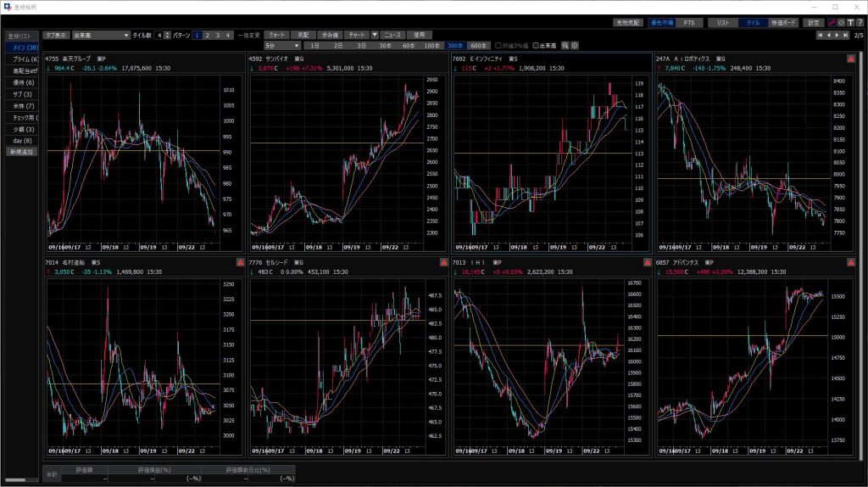Viewport: 868px width, 487px height.
Task: Open the 出来高 sort dropdown
Action: coord(99,35)
